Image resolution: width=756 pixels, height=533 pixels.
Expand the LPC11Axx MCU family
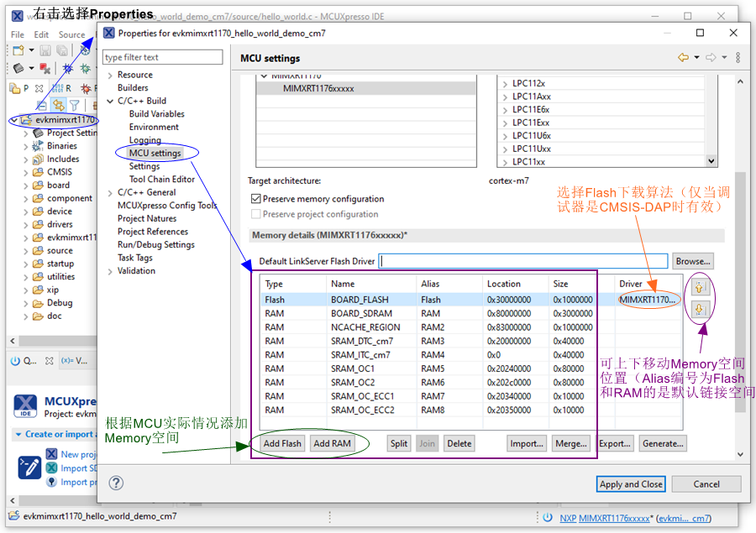[505, 97]
